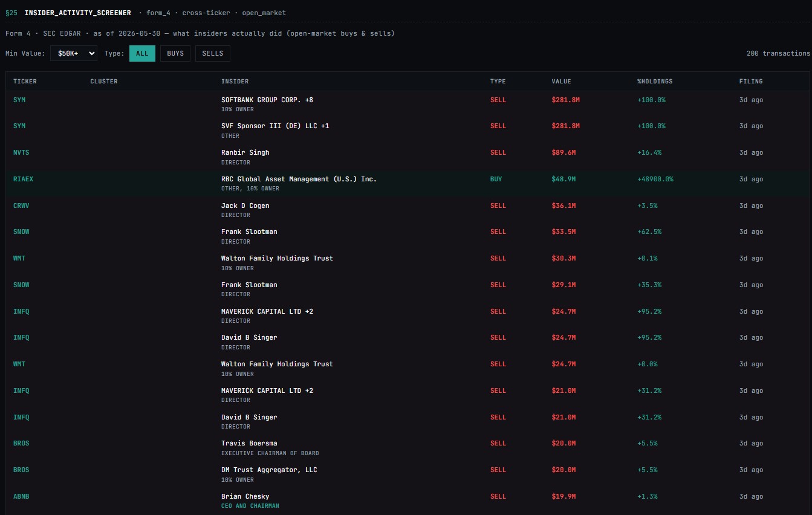
Task: Click BROS ticker in DM Trust Aggregator row
Action: click(x=21, y=470)
